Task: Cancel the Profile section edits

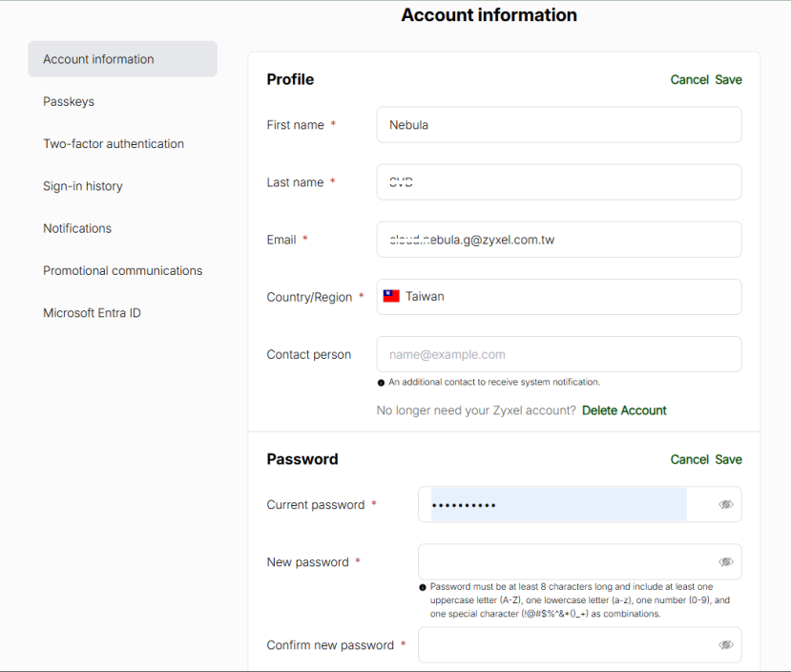Action: [x=689, y=80]
